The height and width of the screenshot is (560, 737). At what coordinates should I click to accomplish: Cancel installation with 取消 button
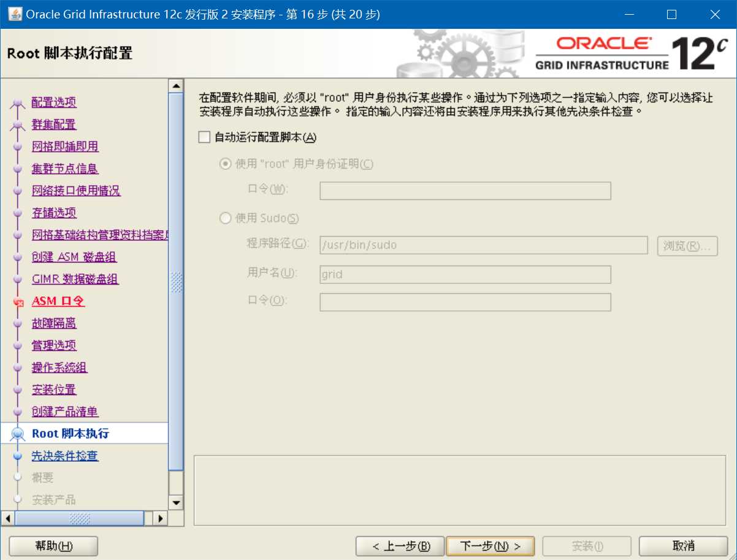[x=683, y=546]
